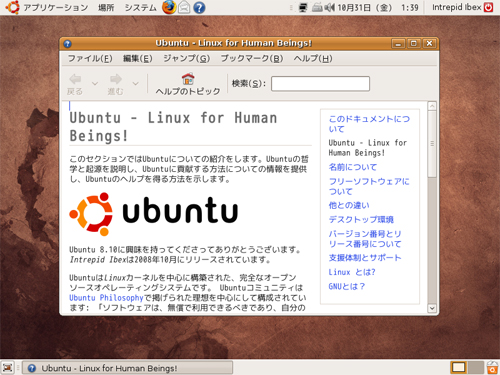This screenshot has width=500, height=375.
Task: Open the Linux とは? link
Action: point(352,272)
